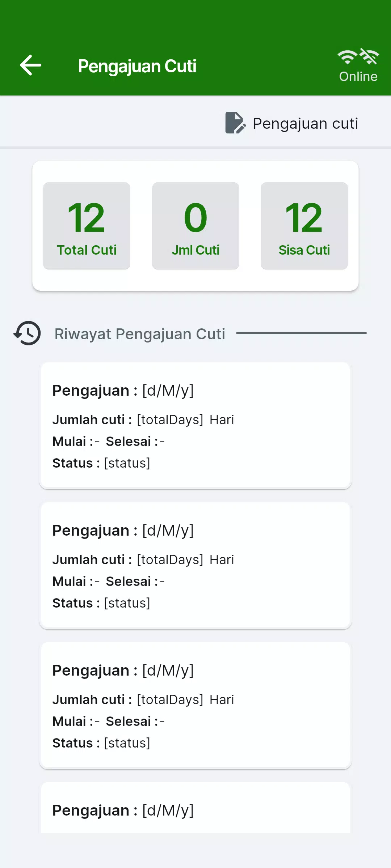Click the connected Wi-Fi icon
The height and width of the screenshot is (868, 391).
[347, 57]
